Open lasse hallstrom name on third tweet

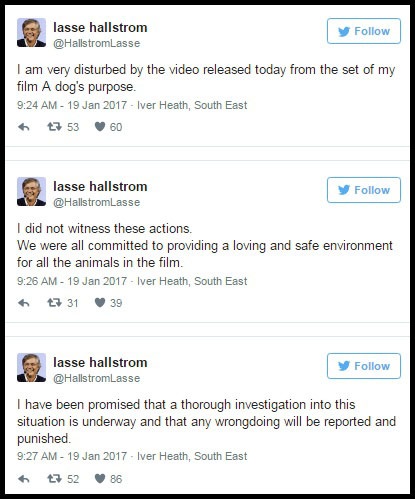(x=100, y=363)
